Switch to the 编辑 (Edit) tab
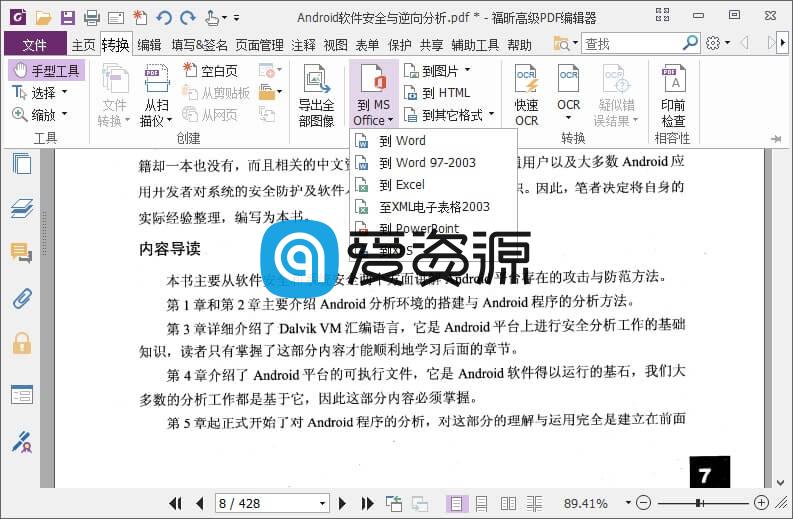Viewport: 793px width, 519px height. 149,45
